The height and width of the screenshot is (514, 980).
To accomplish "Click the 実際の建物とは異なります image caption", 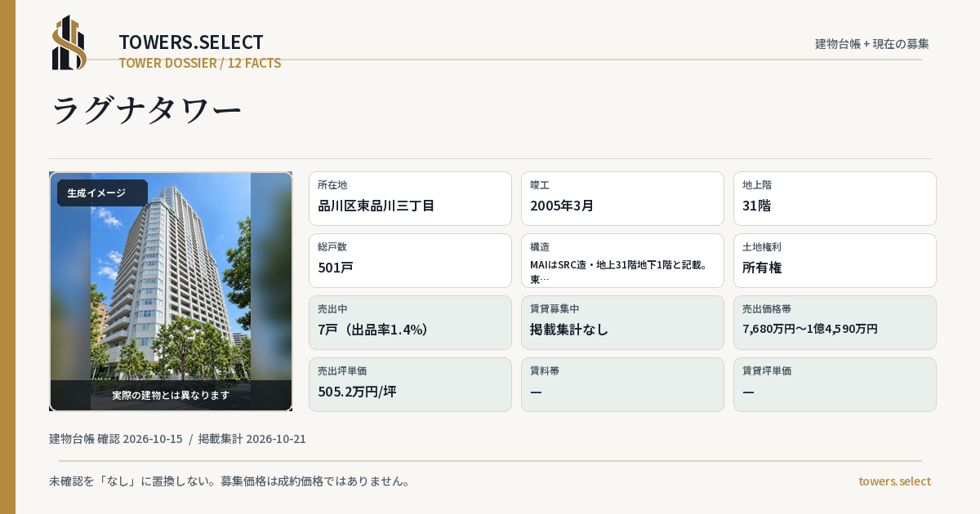I will (x=171, y=395).
